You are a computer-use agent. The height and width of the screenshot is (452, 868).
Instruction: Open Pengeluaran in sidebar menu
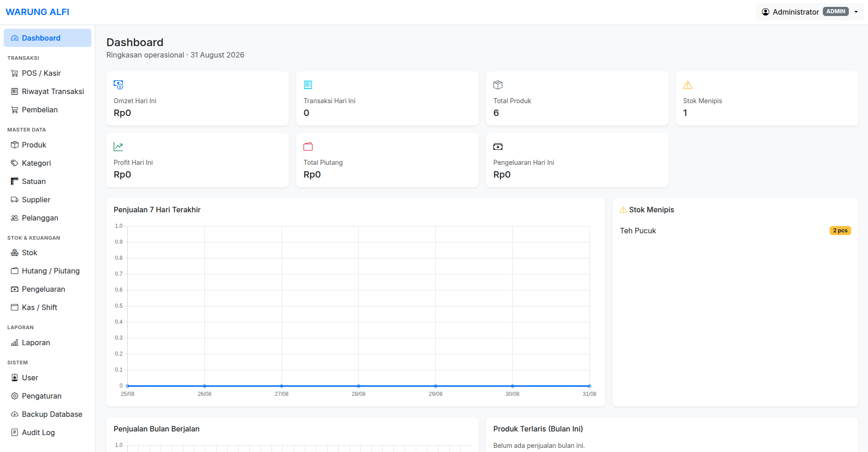(47, 289)
